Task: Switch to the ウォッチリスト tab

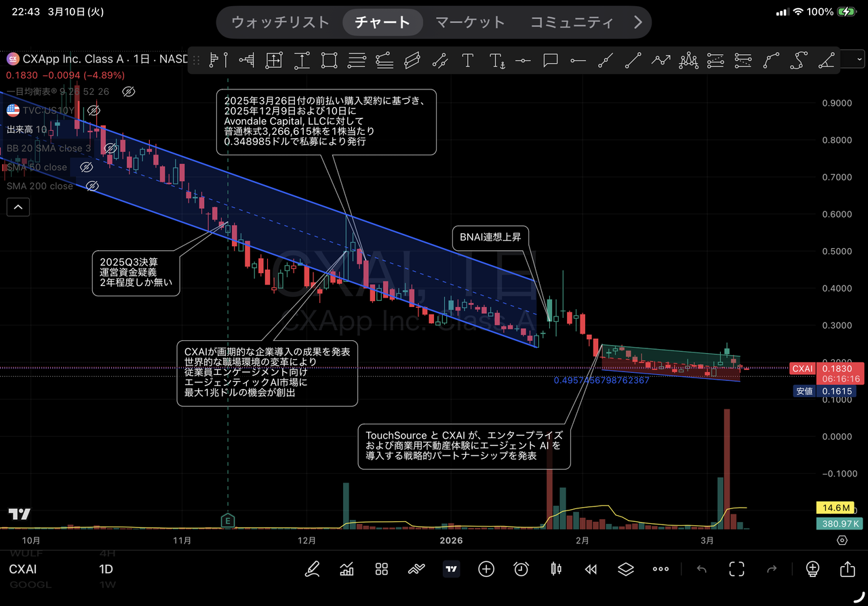Action: click(x=280, y=22)
